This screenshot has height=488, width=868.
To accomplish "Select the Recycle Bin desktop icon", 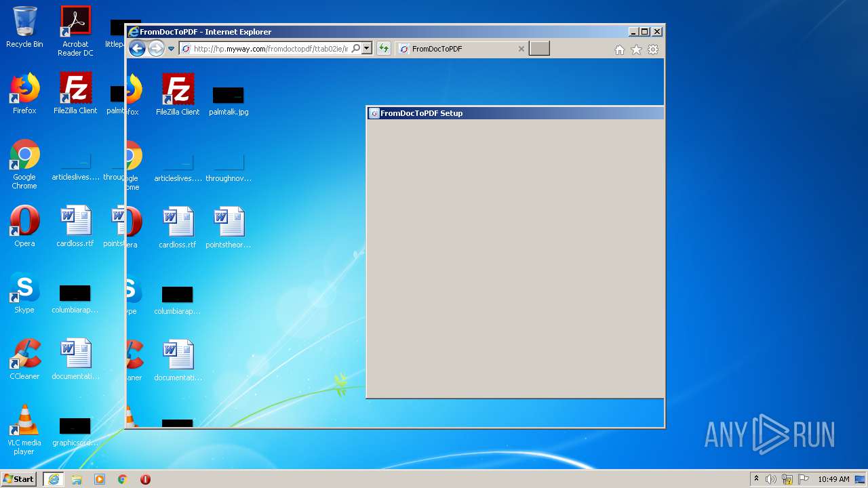I will (x=24, y=27).
